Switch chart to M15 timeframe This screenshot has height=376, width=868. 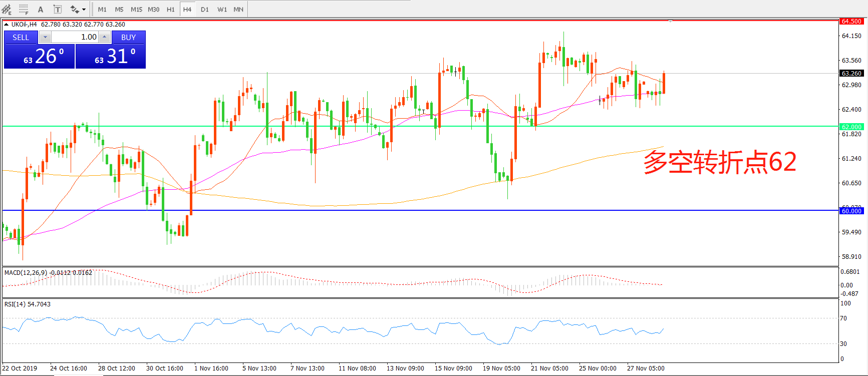click(x=136, y=9)
